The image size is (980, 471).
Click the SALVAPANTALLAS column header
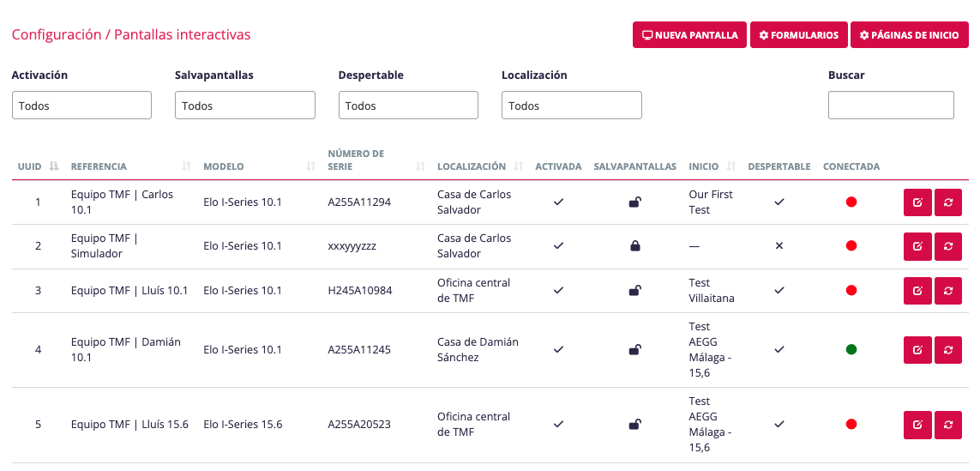(x=635, y=167)
